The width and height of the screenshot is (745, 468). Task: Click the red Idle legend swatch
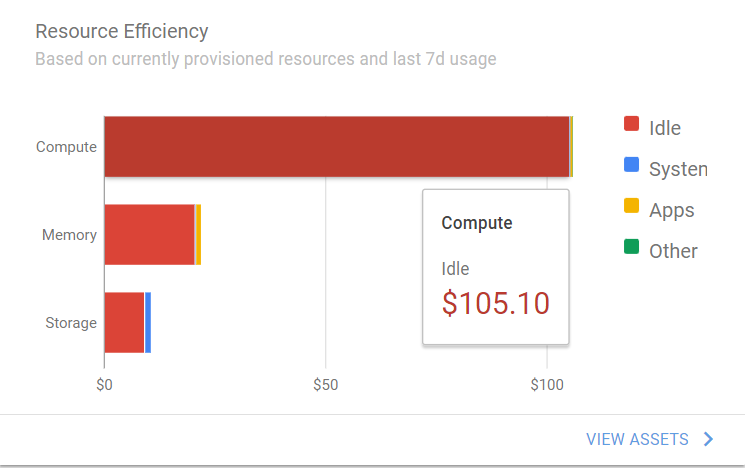pos(631,124)
